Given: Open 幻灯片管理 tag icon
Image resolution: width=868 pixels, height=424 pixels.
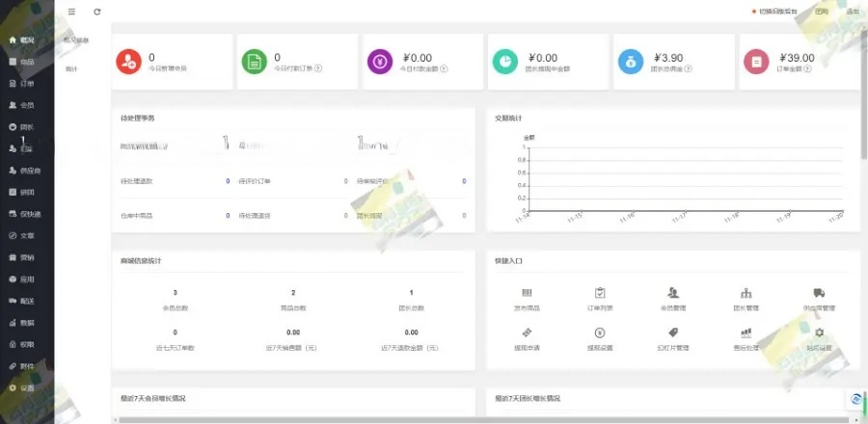Looking at the screenshot, I should pyautogui.click(x=672, y=332).
